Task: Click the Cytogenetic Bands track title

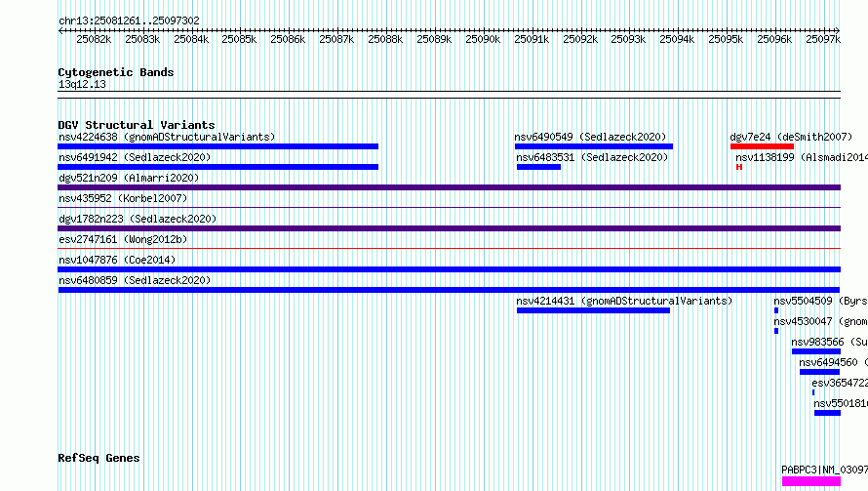Action: [x=116, y=72]
